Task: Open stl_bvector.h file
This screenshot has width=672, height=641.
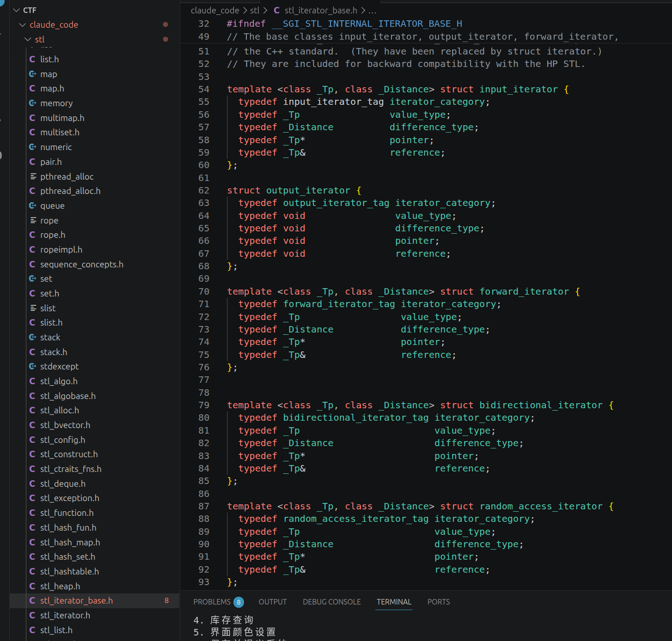Action: 65,425
